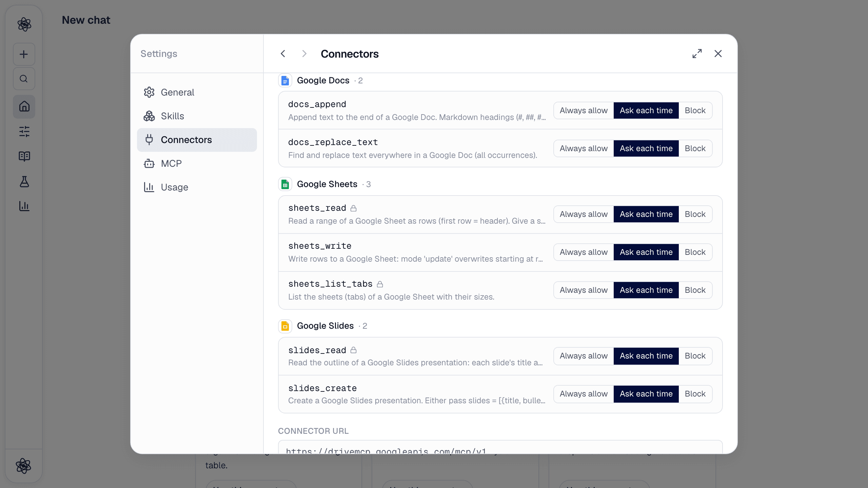Screen dimensions: 868x488
Task: Block the docs_append tool
Action: click(x=695, y=110)
